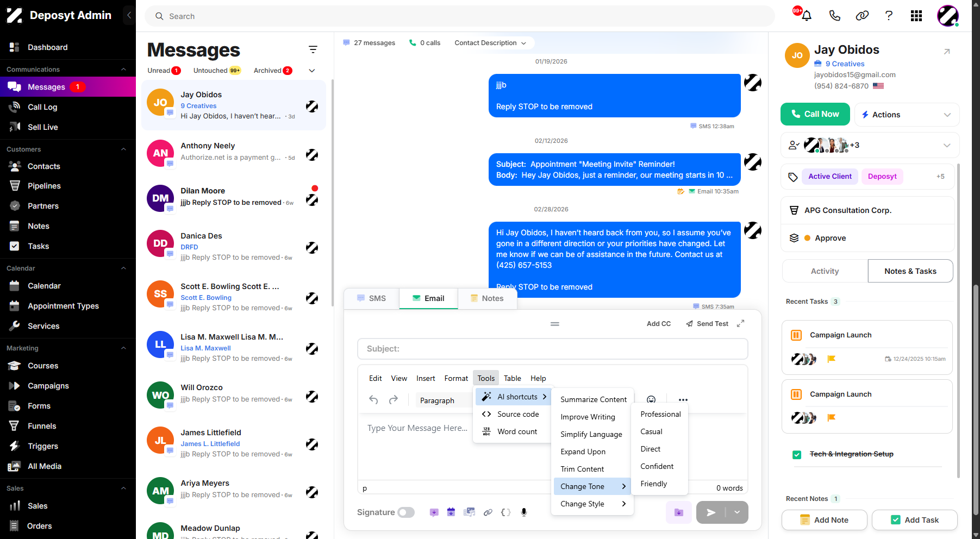Screen dimensions: 980x539
Task: Insert merge field curly braces icon
Action: point(505,512)
